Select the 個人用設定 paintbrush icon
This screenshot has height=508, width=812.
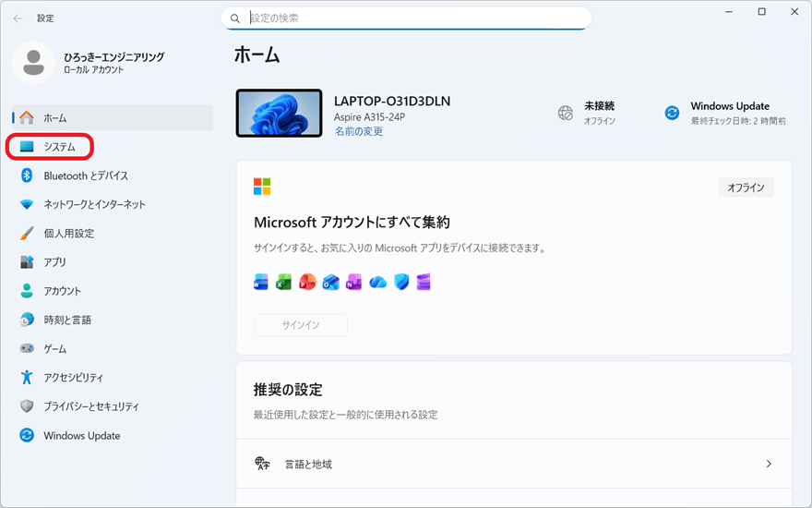tap(27, 234)
